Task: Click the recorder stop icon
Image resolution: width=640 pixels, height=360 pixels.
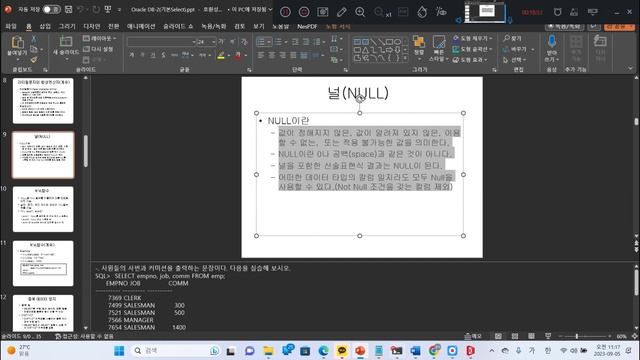Action: [304, 12]
